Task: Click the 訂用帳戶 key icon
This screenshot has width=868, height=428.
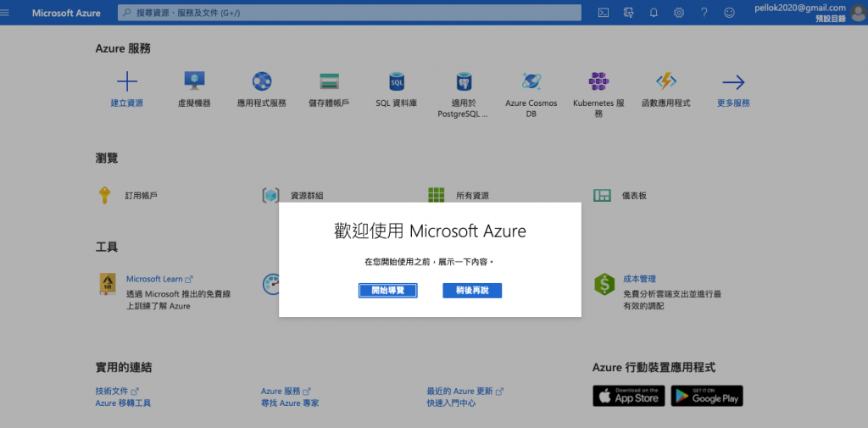Action: [x=104, y=196]
